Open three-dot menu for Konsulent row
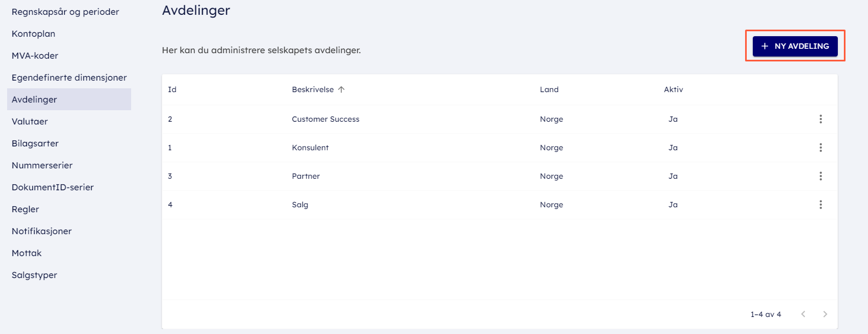This screenshot has width=868, height=334. click(820, 148)
